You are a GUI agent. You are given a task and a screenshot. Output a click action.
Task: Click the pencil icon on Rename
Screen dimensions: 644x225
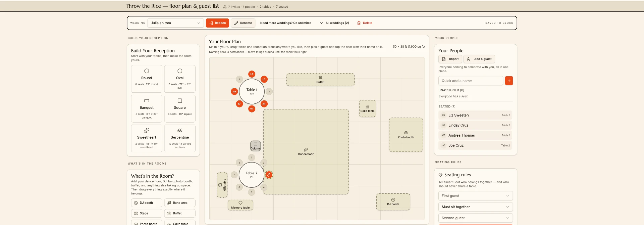coord(236,23)
